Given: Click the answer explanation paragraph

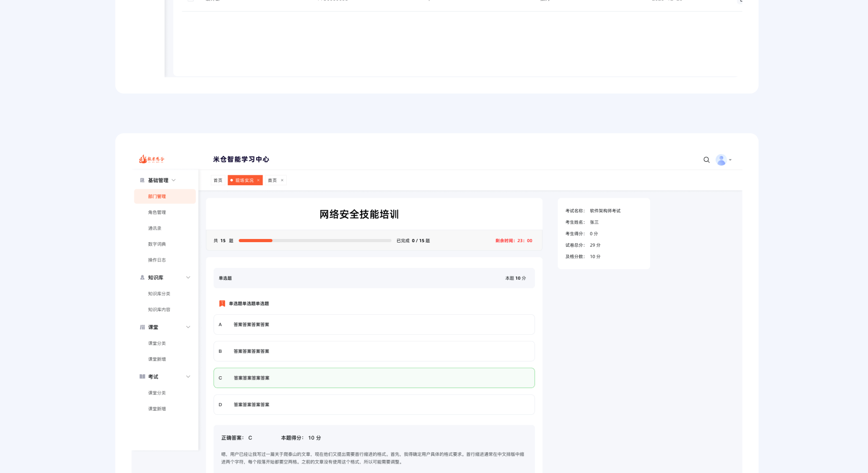Looking at the screenshot, I should click(373, 458).
